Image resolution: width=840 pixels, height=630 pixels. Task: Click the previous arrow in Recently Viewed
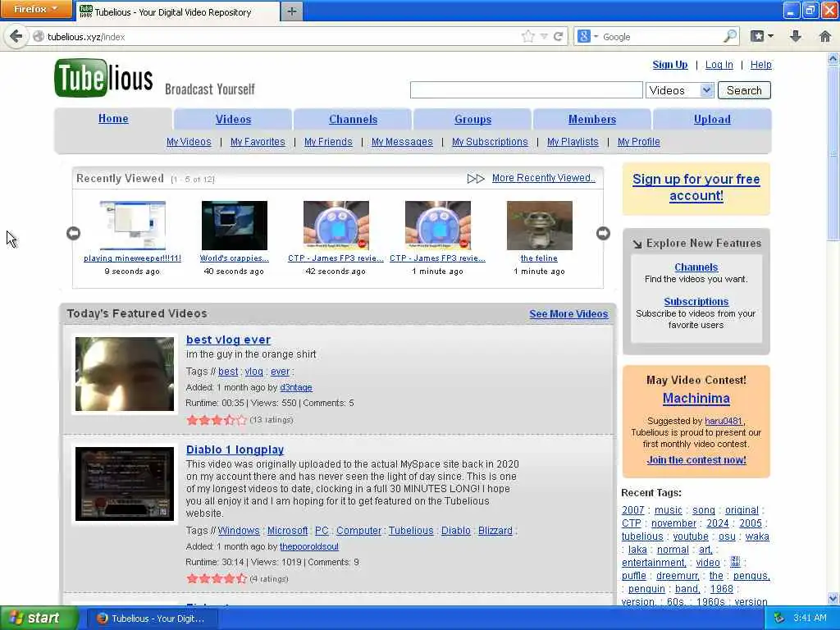tap(73, 233)
